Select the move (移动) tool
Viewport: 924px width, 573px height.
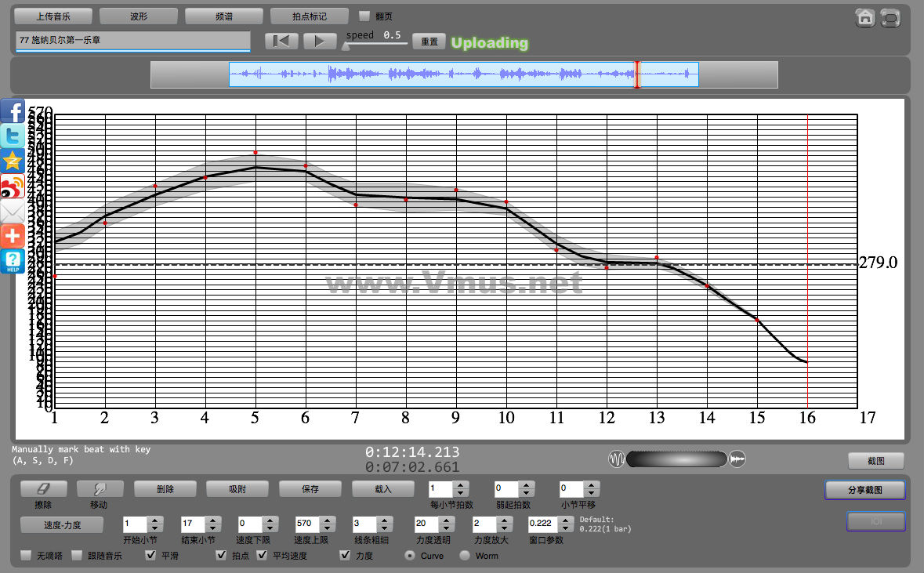[x=100, y=488]
